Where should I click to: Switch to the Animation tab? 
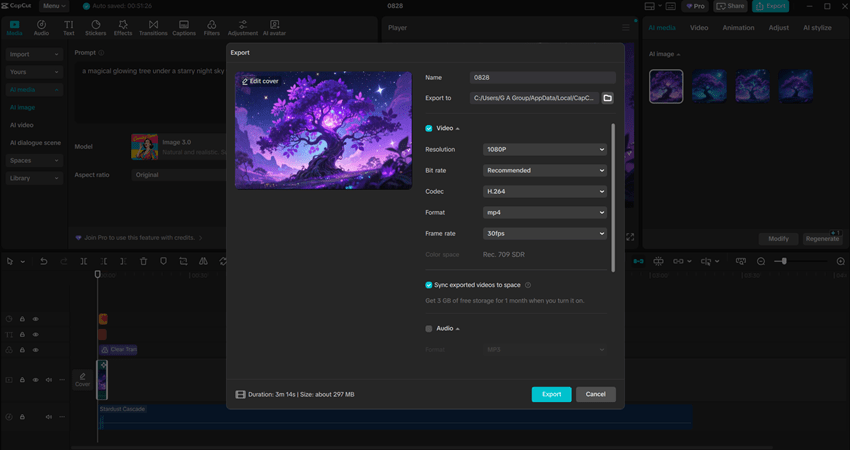(738, 28)
